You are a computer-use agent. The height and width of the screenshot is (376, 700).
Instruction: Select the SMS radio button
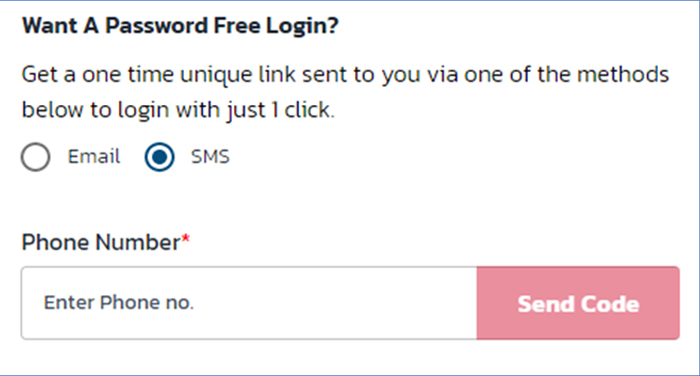(159, 157)
